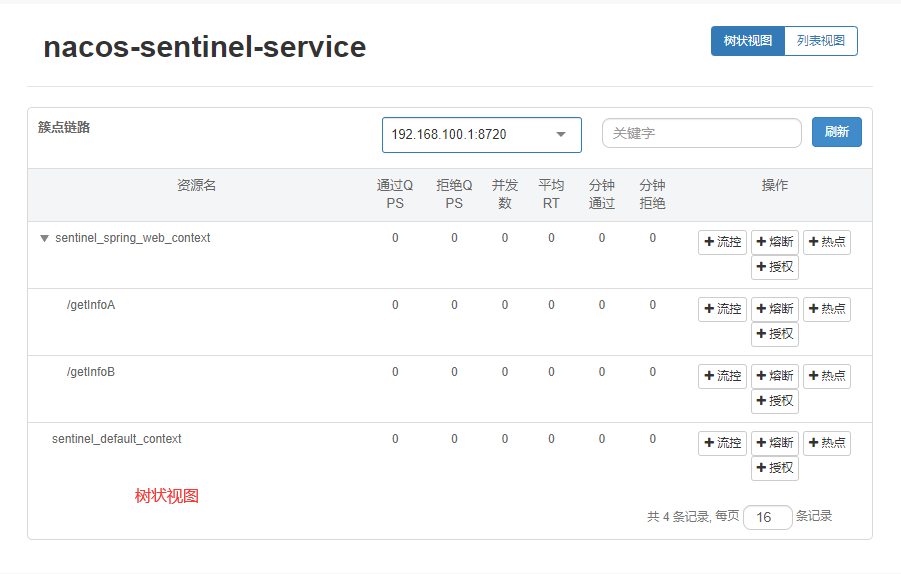The image size is (901, 574).
Task: Add authorization (授权) rule for /getInfoA
Action: [775, 334]
